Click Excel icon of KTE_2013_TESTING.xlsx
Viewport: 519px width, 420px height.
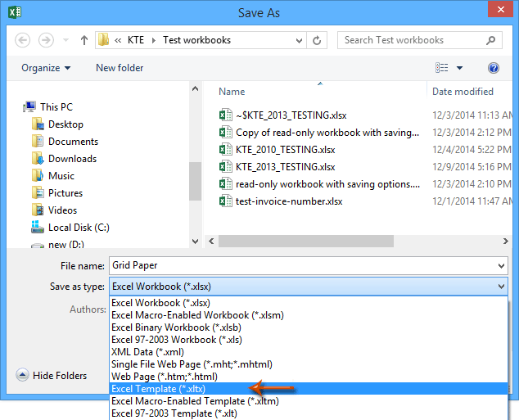click(226, 167)
